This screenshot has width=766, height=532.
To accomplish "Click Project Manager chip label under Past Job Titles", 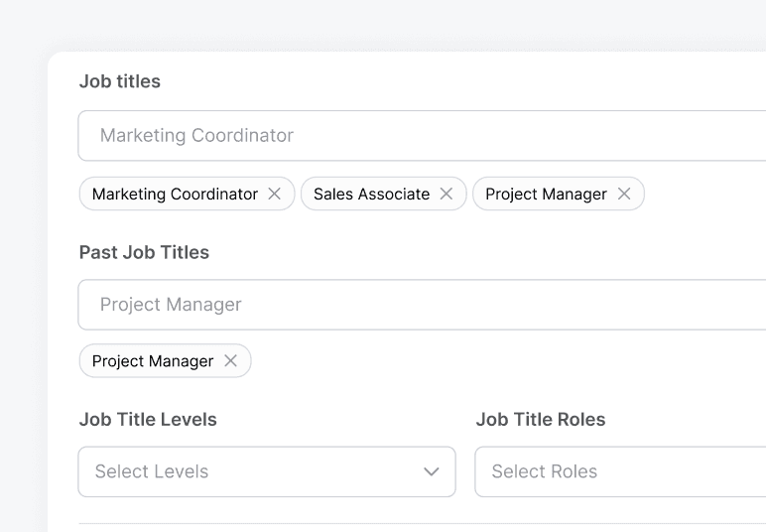I will click(x=153, y=361).
